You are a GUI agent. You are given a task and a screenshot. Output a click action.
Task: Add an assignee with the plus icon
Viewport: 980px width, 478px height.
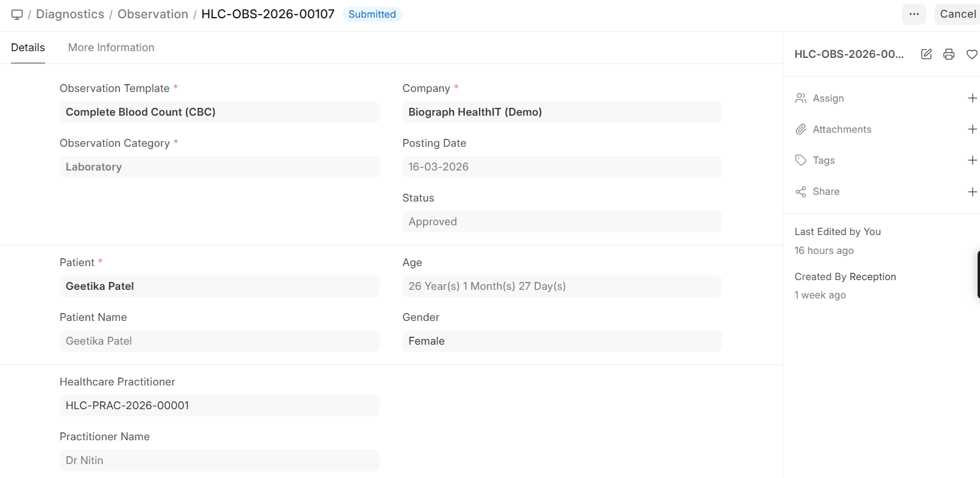click(972, 98)
